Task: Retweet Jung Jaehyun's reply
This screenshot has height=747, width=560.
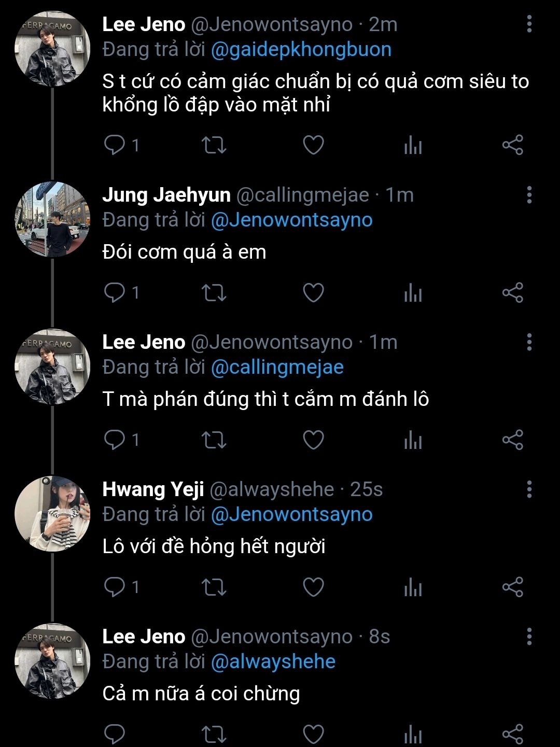Action: [214, 293]
